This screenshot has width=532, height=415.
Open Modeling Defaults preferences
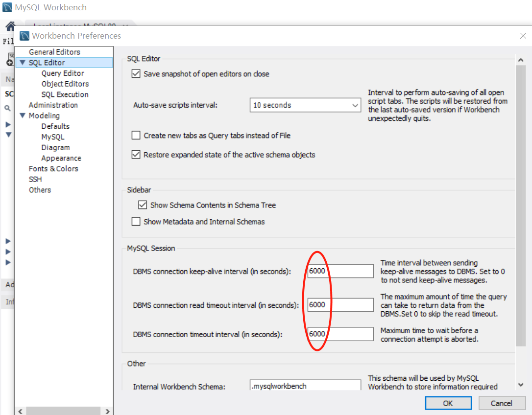pyautogui.click(x=55, y=126)
